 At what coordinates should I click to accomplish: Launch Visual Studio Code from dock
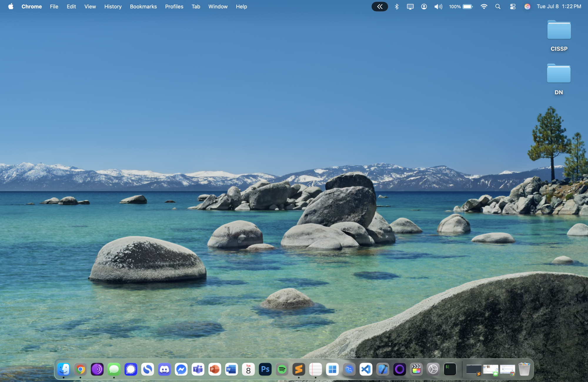point(366,369)
